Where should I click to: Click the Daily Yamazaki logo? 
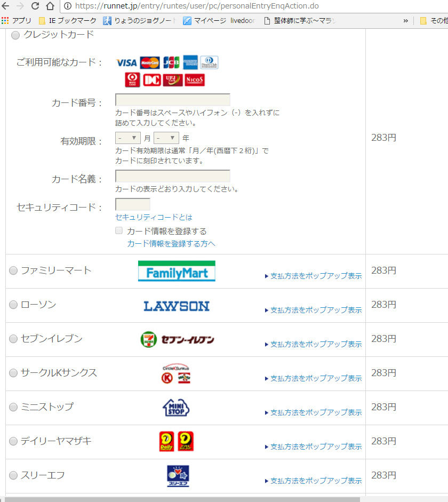[x=177, y=442]
